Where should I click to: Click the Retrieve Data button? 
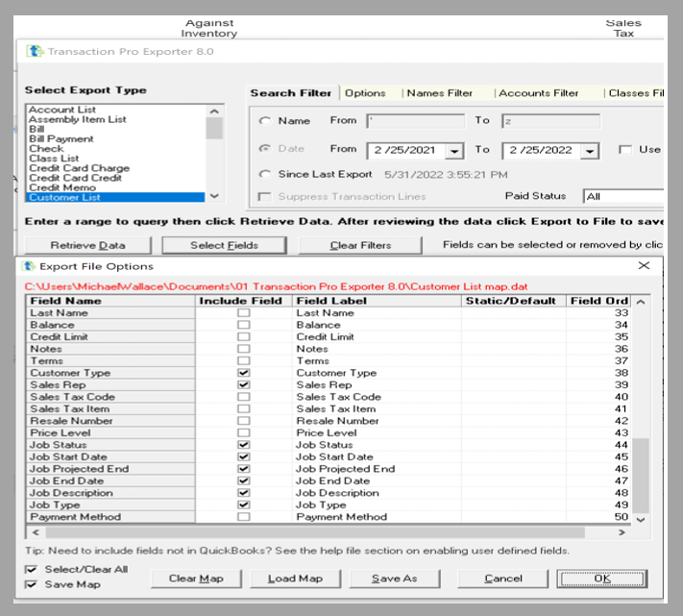88,245
